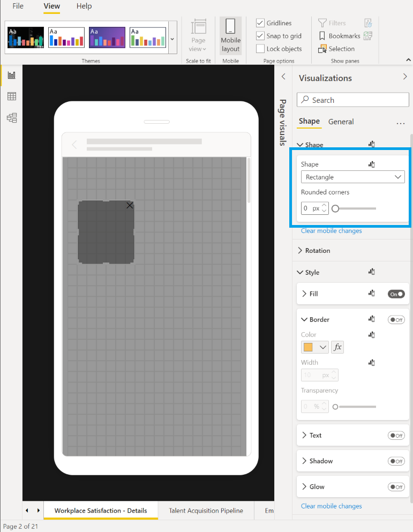The height and width of the screenshot is (532, 413).
Task: Turn on the Shadow toggle
Action: [396, 461]
